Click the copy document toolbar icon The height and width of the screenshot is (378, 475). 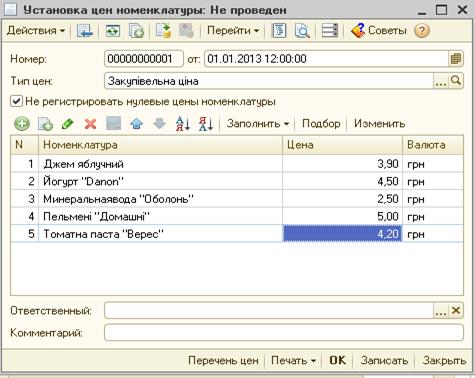click(x=136, y=31)
